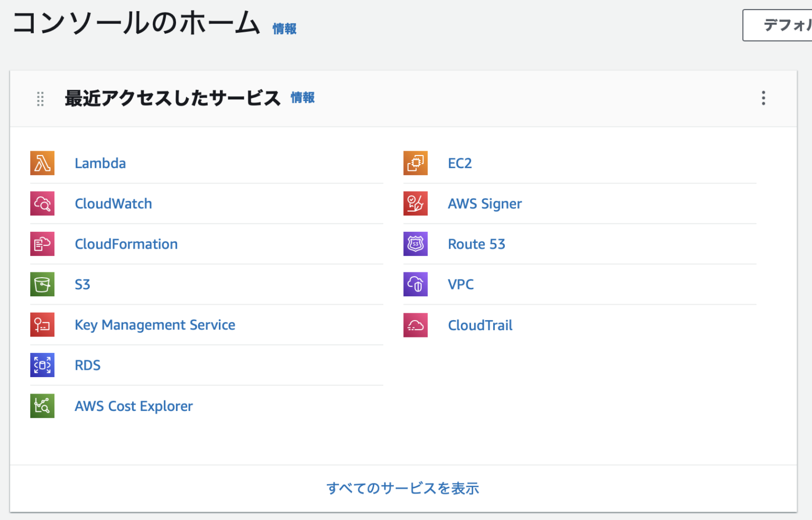Image resolution: width=812 pixels, height=520 pixels.
Task: Open CloudWatch via its service icon
Action: [42, 203]
